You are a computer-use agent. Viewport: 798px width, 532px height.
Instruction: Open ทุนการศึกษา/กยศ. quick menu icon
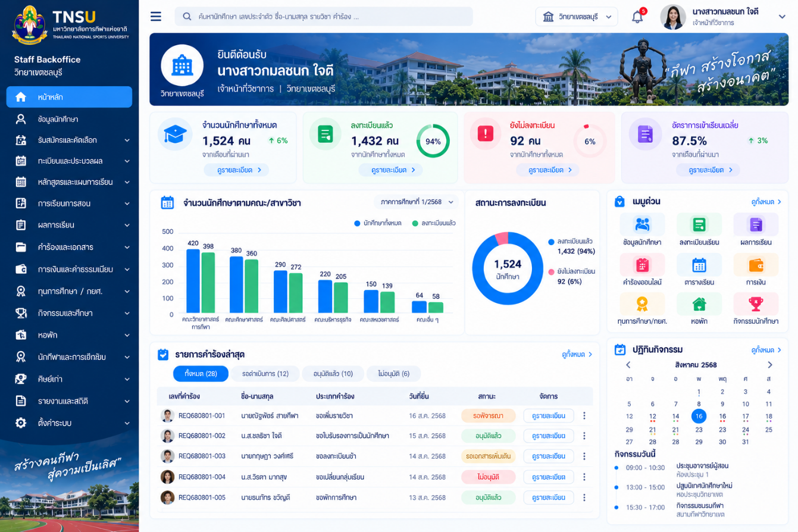tap(642, 303)
